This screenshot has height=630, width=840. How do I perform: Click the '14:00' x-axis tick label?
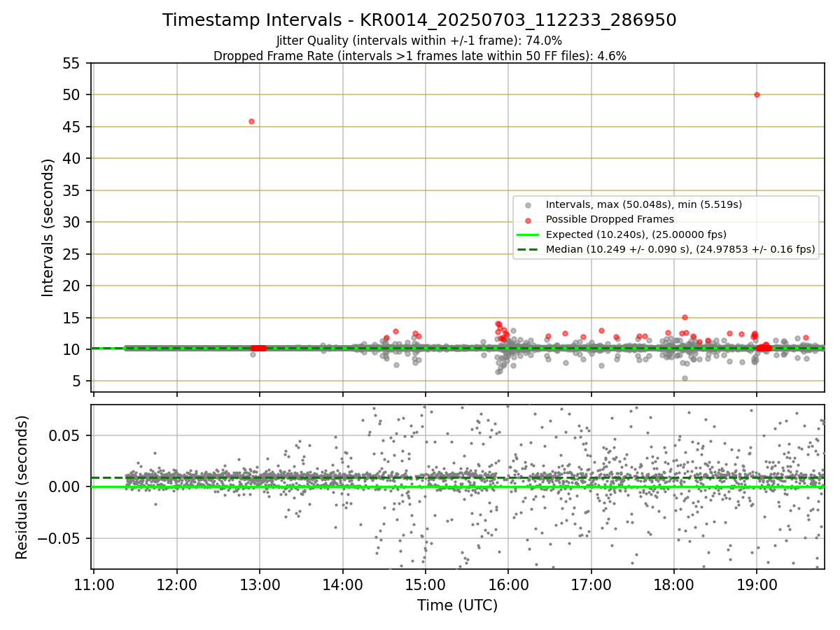[x=342, y=584]
